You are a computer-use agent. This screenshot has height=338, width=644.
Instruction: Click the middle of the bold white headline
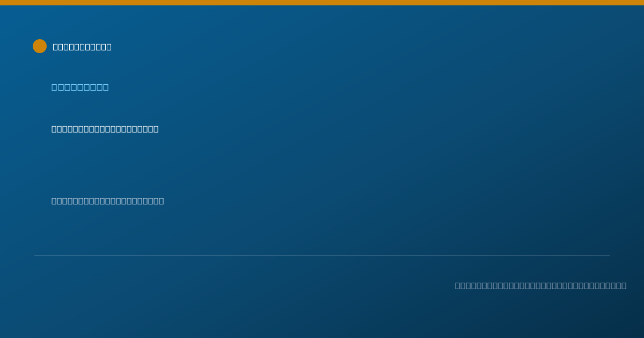click(105, 129)
